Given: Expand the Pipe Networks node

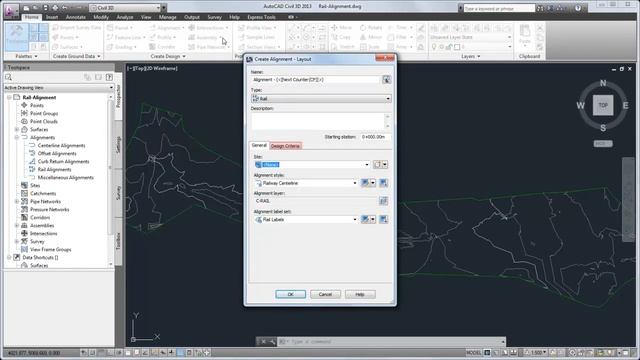Looking at the screenshot, I should [17, 202].
